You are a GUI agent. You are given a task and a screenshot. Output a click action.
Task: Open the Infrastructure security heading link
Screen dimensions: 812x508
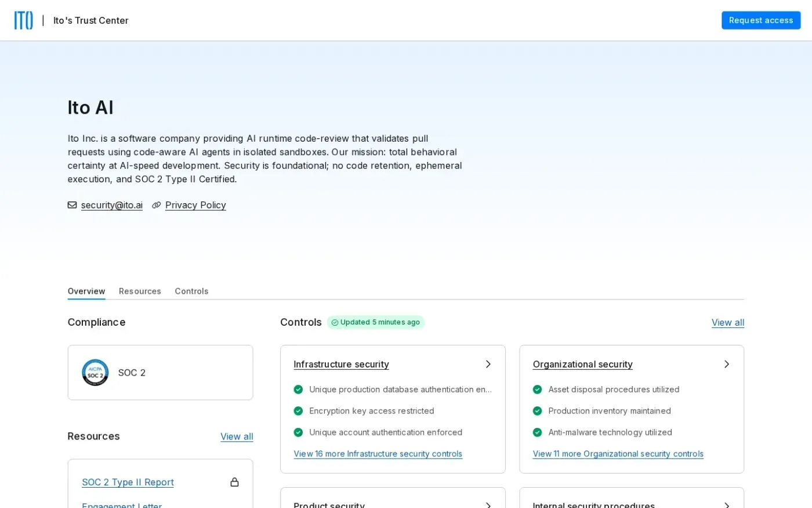pyautogui.click(x=341, y=364)
